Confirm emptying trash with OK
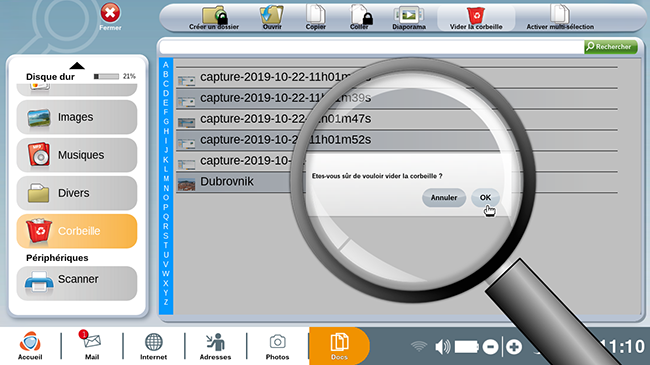The image size is (650, 365). (x=485, y=198)
